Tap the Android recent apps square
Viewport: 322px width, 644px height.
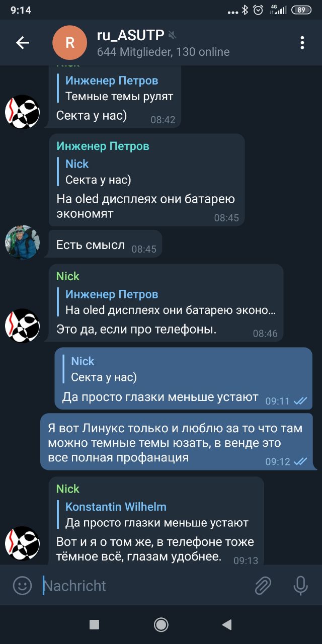[x=94, y=625]
